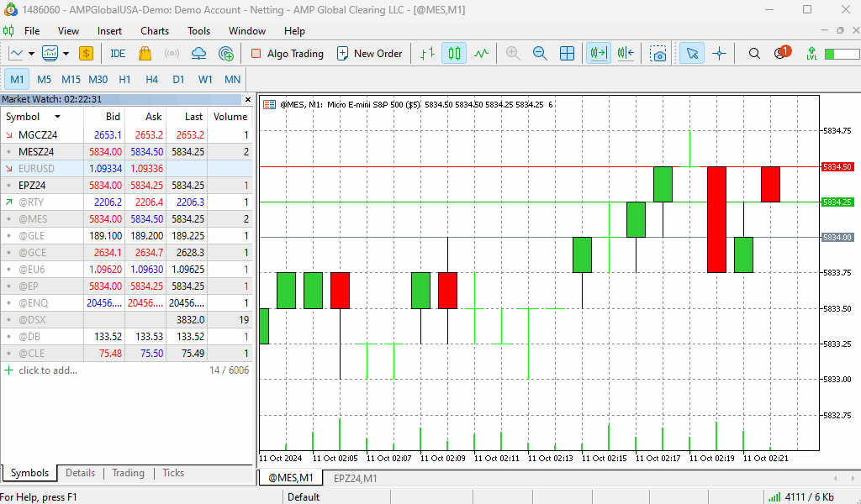This screenshot has height=504, width=861.
Task: Open the Charts menu
Action: 155,31
